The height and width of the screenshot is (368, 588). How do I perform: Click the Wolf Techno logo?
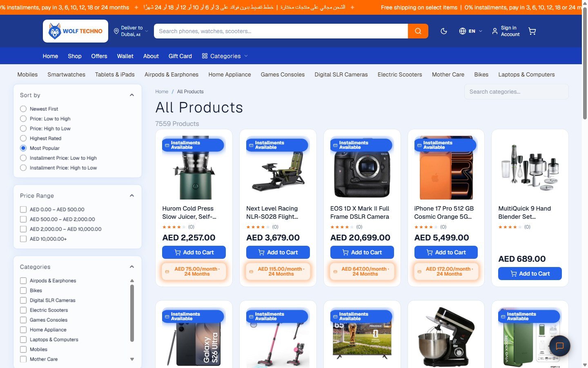pos(76,31)
